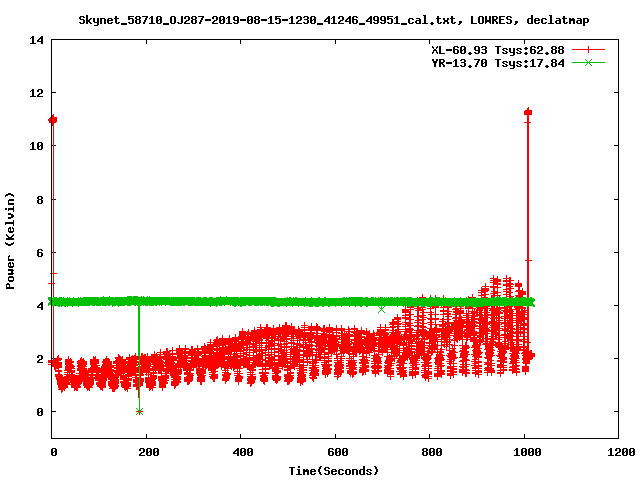Select the legend entry YR-13.70 Tsys:17.84
This screenshot has width=640, height=480.
coord(498,63)
